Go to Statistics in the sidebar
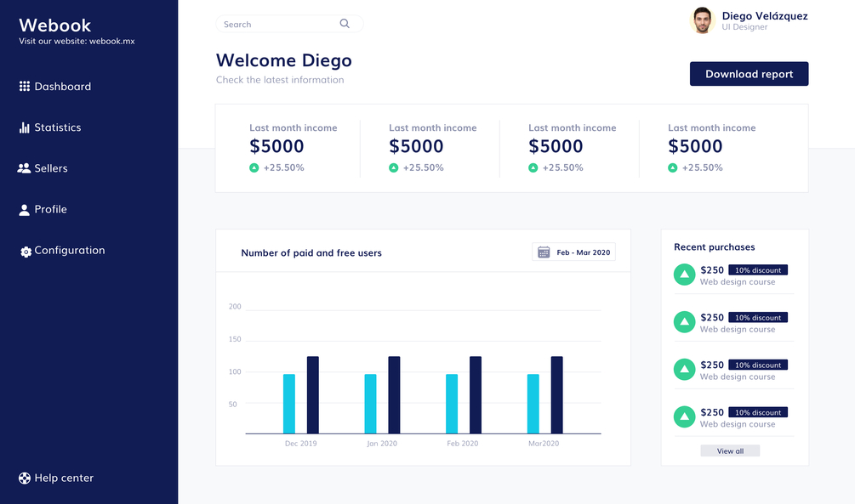855x504 pixels. coord(50,127)
